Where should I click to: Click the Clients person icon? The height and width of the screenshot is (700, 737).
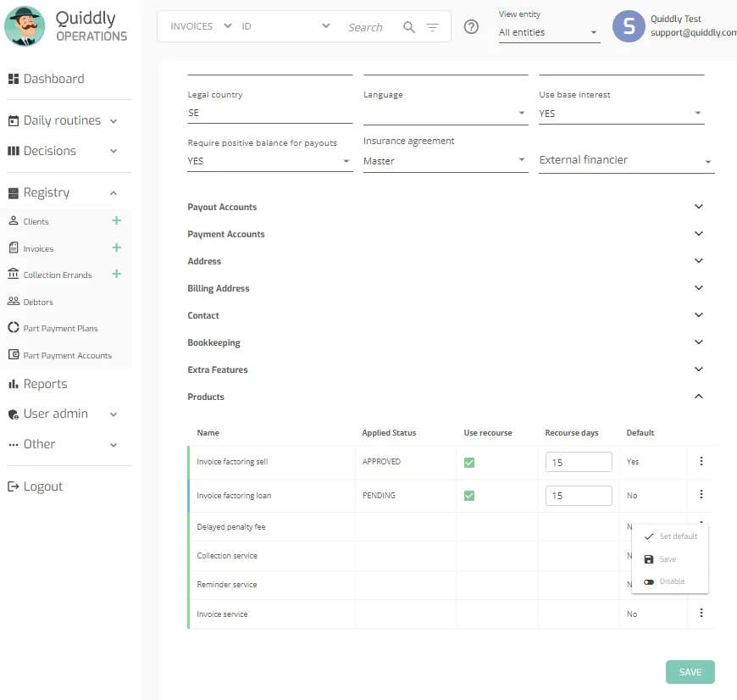(14, 220)
